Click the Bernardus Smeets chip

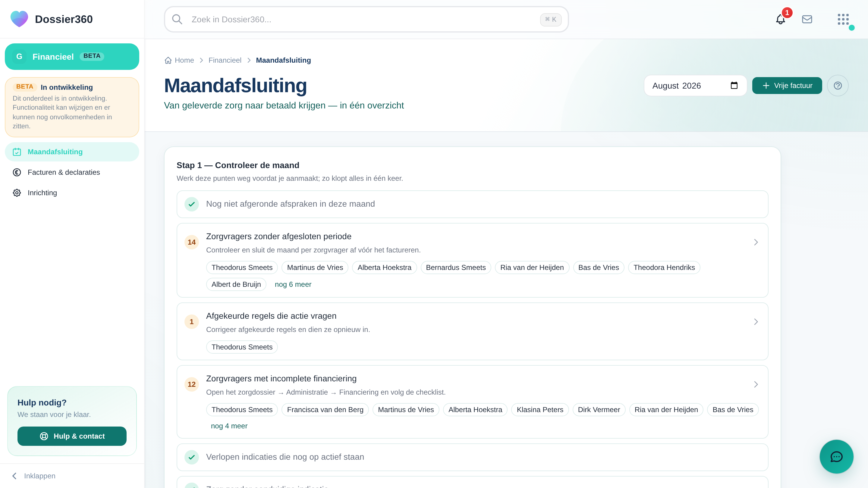(456, 268)
